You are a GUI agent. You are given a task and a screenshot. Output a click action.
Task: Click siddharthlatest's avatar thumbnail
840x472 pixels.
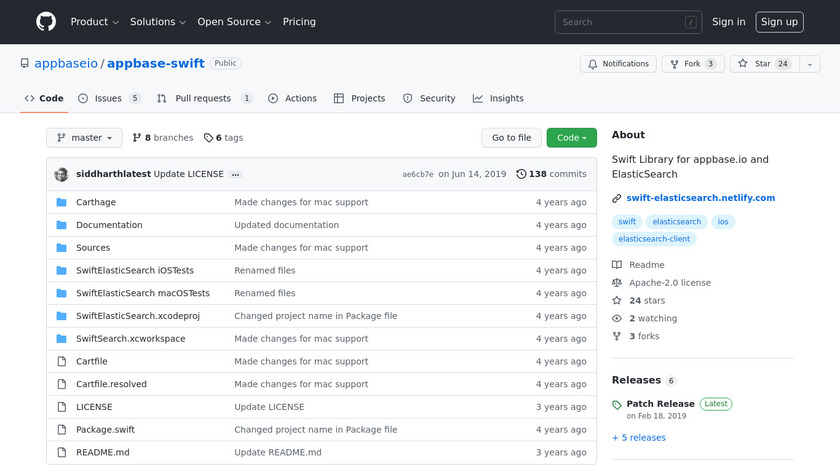(62, 174)
